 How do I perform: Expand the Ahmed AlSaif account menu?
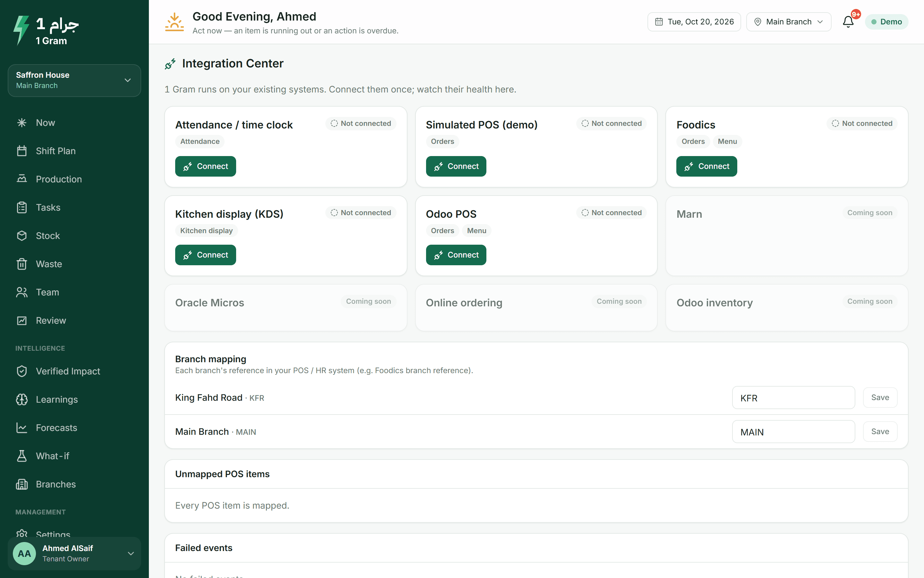(x=74, y=554)
